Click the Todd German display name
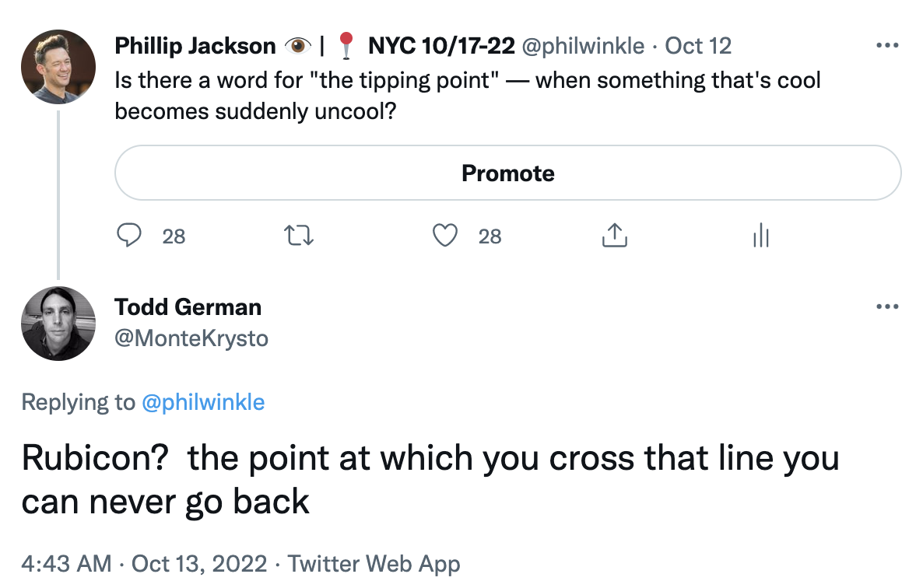Image resolution: width=923 pixels, height=588 pixels. coord(188,306)
